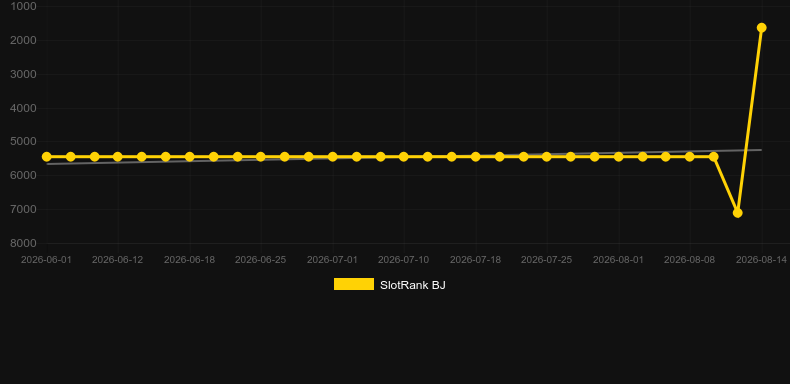
Task: Select the data point above 2026-08-01
Action: 618,157
